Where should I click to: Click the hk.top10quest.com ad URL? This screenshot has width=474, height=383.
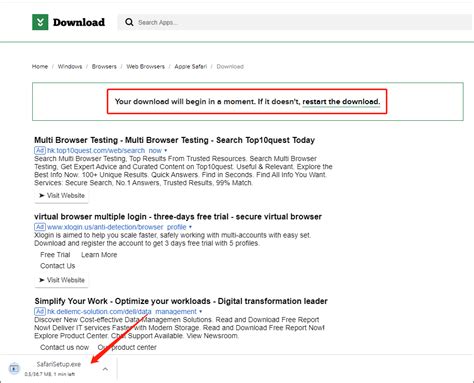coord(104,150)
